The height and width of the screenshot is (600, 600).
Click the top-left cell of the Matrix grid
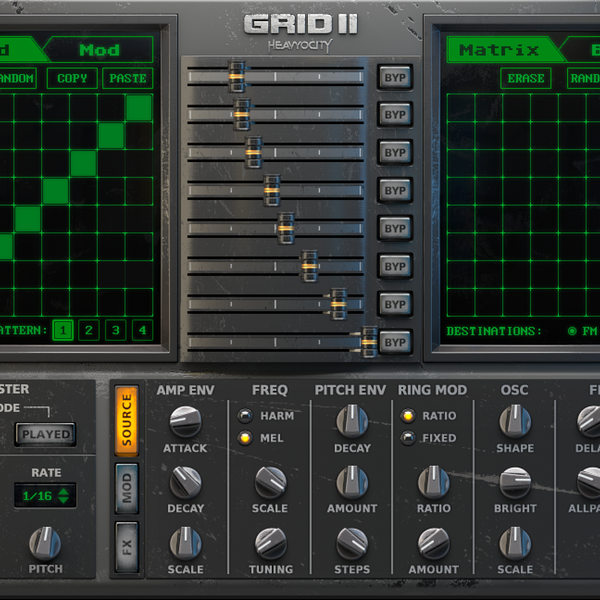pyautogui.click(x=461, y=108)
